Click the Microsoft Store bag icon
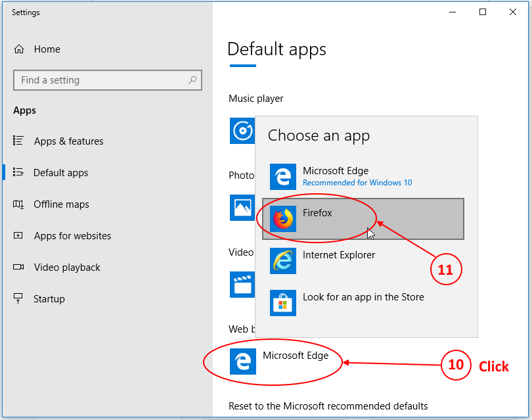The width and height of the screenshot is (532, 420). tap(283, 303)
